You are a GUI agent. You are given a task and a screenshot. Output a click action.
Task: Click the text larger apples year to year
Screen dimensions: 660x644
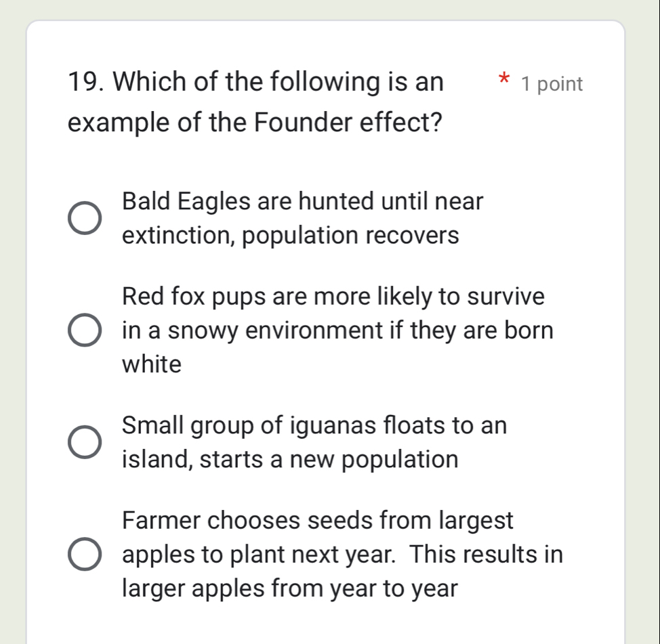[289, 588]
